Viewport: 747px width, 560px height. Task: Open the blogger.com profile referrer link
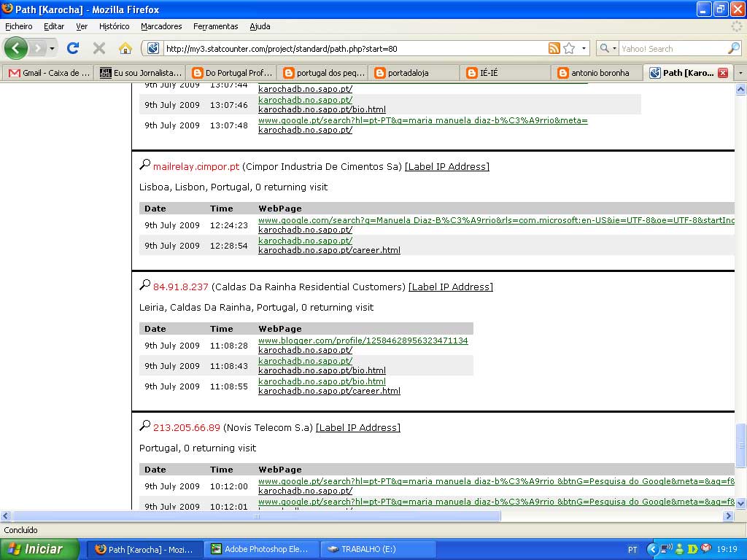pos(363,341)
